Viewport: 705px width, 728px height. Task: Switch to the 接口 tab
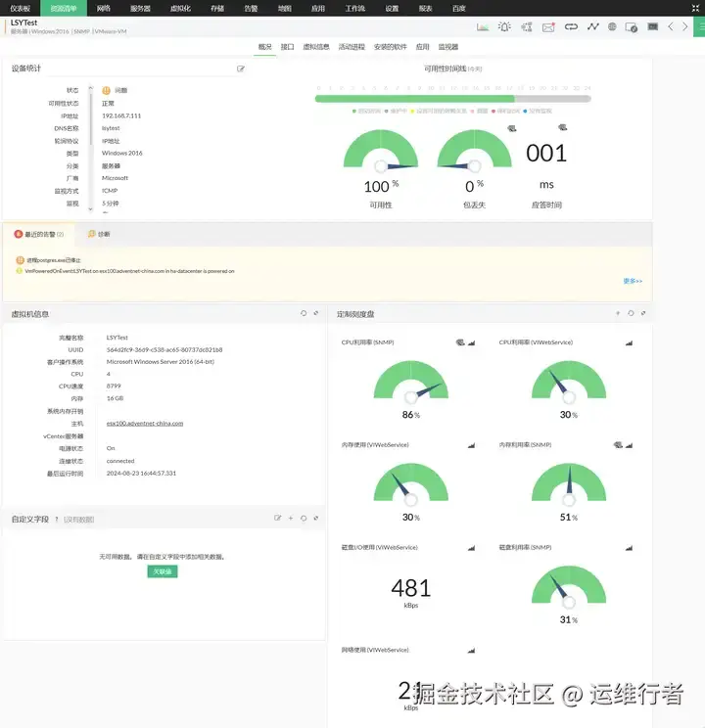click(x=287, y=47)
